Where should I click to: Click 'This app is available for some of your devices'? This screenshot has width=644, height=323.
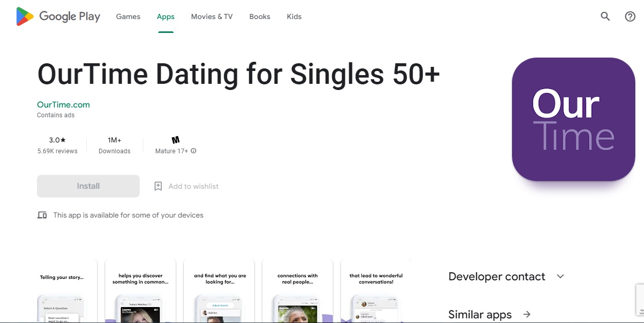click(x=128, y=215)
